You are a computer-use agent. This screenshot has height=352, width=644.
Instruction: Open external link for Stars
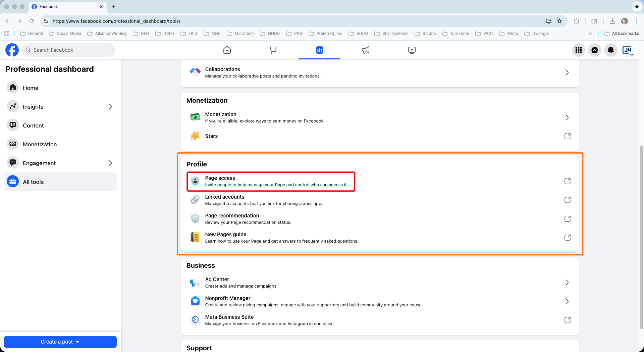coord(568,136)
